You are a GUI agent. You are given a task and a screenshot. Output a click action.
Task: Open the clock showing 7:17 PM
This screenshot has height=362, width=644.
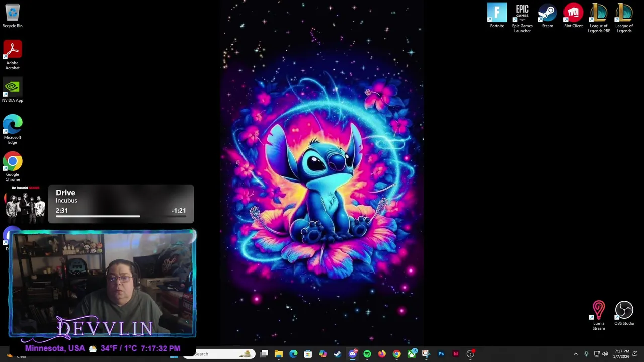[622, 354]
